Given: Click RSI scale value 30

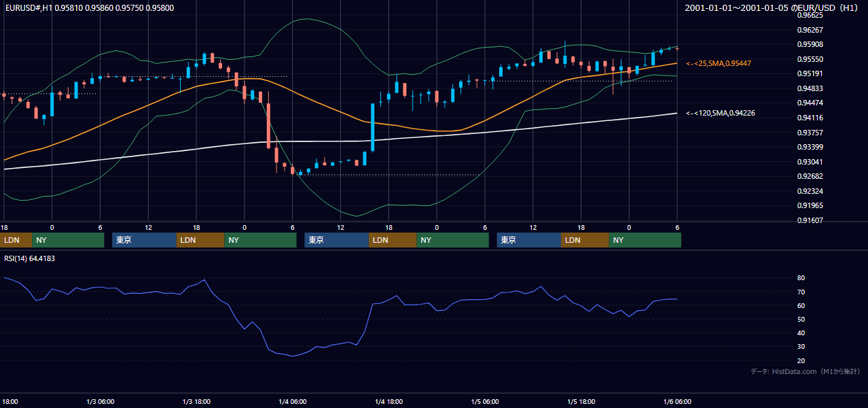Looking at the screenshot, I should (x=801, y=347).
